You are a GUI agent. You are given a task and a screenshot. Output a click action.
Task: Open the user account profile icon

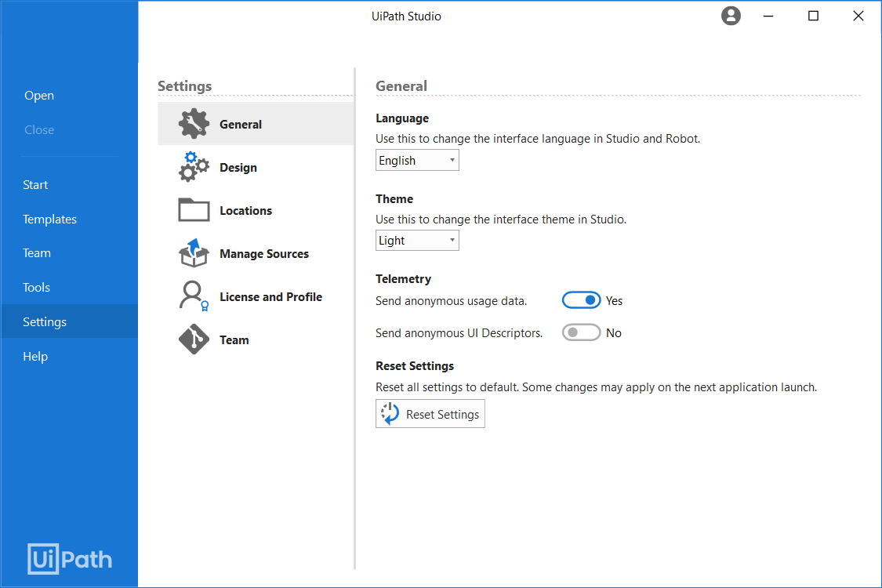(x=731, y=16)
